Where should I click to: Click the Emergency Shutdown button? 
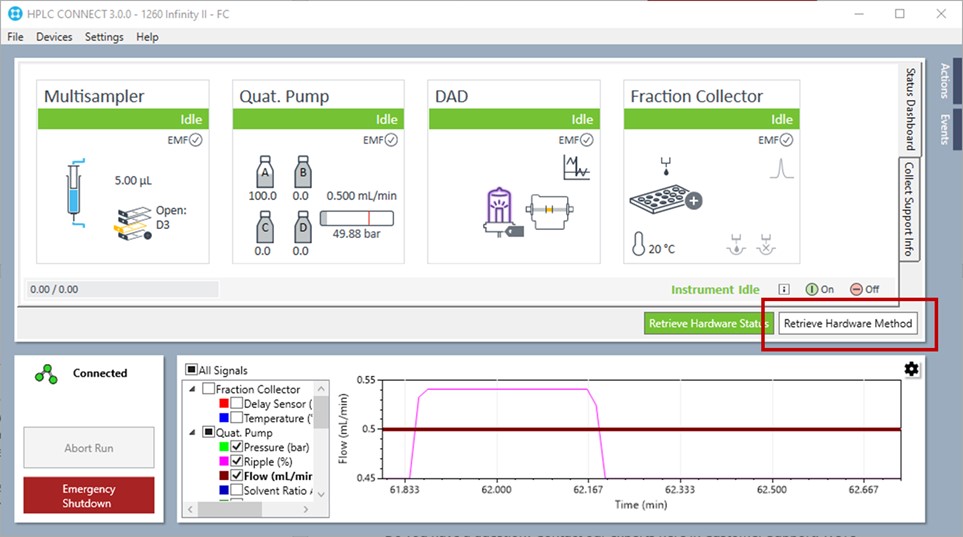89,495
